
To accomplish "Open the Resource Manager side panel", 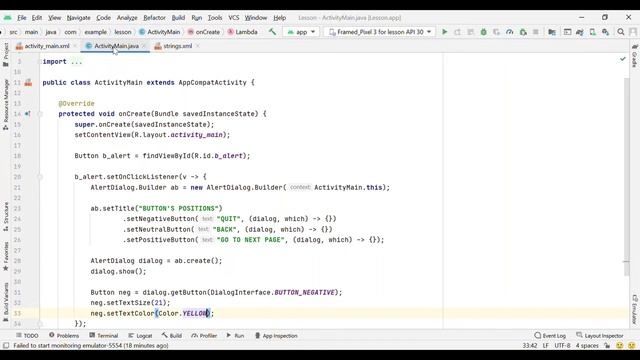I will coord(6,104).
